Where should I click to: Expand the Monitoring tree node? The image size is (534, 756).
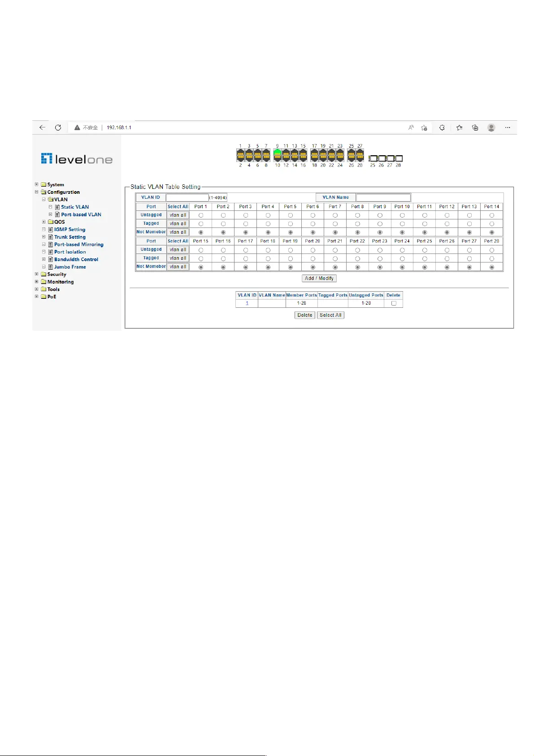pos(37,282)
